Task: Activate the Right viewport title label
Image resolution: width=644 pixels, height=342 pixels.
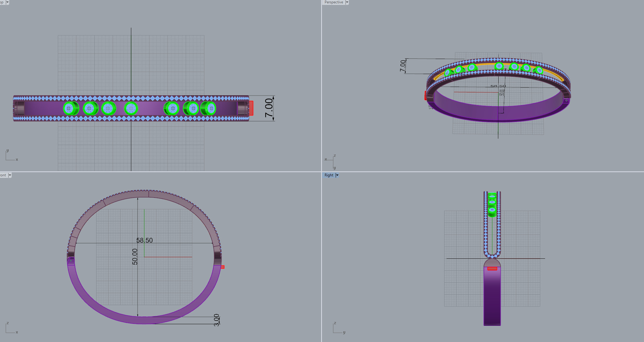Action: coord(329,175)
